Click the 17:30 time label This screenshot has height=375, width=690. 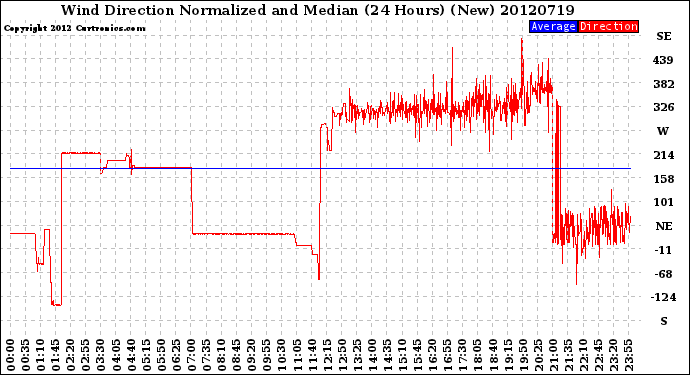click(x=462, y=355)
